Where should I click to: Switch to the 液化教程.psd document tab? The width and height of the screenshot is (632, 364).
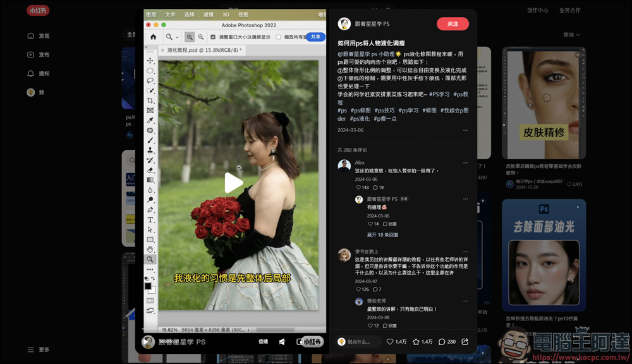(x=204, y=50)
